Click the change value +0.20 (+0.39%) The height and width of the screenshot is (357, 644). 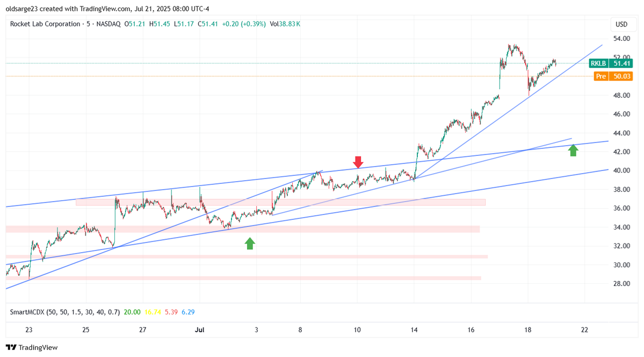pyautogui.click(x=244, y=24)
